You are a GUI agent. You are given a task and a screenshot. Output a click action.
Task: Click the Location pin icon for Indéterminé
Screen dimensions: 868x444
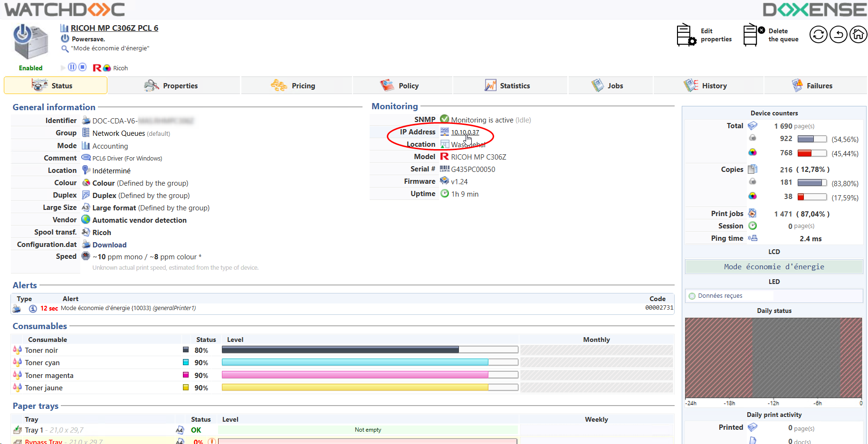pos(86,170)
